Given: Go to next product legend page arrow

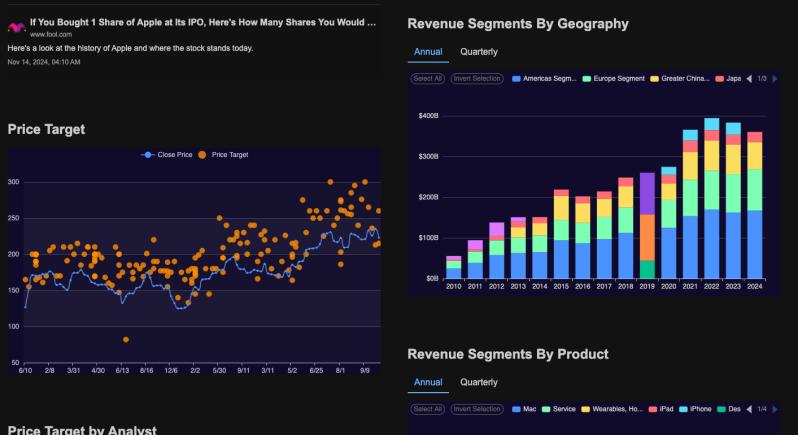Looking at the screenshot, I should 774,409.
